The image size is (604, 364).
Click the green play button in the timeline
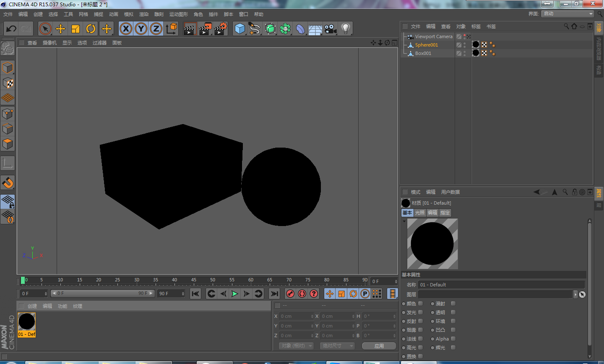coord(234,294)
